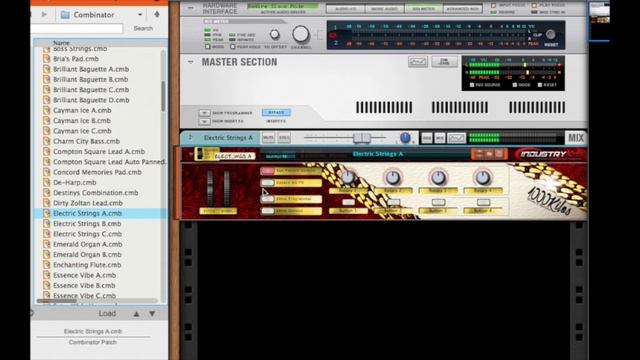
Task: Select Brilliant Baguette B.cmb patch
Action: pyautogui.click(x=91, y=79)
